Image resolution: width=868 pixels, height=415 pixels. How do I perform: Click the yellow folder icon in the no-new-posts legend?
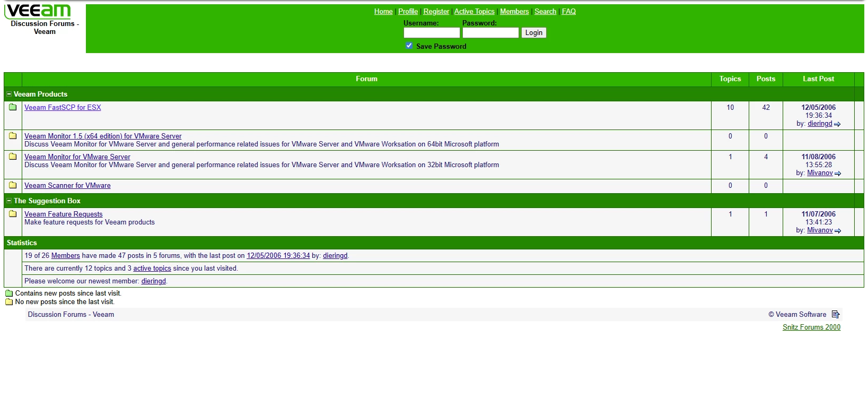9,301
